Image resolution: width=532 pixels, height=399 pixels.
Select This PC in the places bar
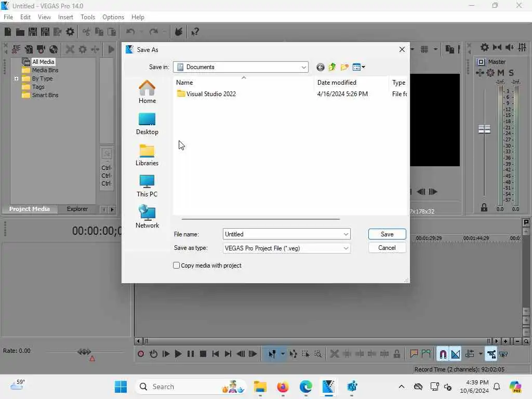tap(147, 186)
